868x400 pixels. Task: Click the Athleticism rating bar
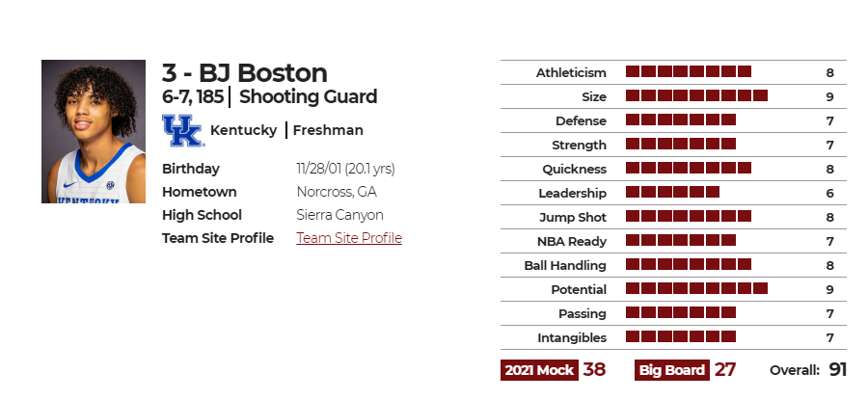[689, 71]
